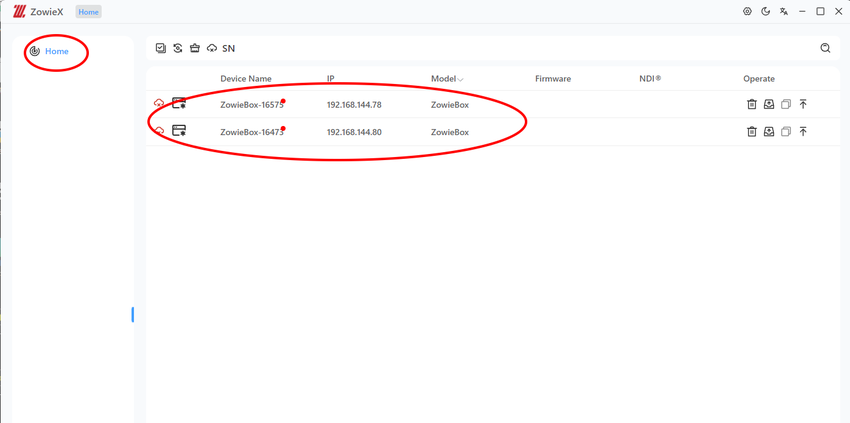Image resolution: width=850 pixels, height=423 pixels.
Task: Click the sidebar collapse handle
Action: [x=132, y=315]
